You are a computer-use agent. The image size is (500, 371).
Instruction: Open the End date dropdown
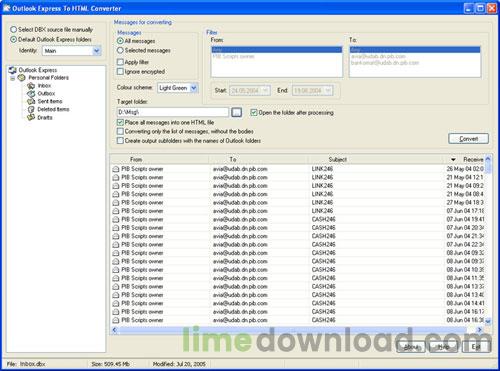click(x=328, y=90)
